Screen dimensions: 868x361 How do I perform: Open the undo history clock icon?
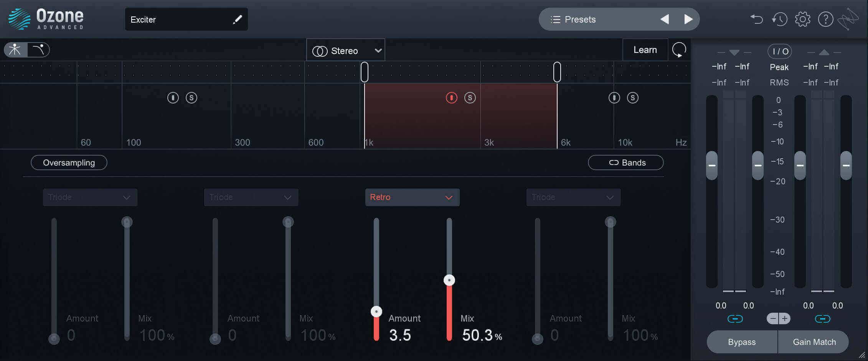[x=779, y=19]
